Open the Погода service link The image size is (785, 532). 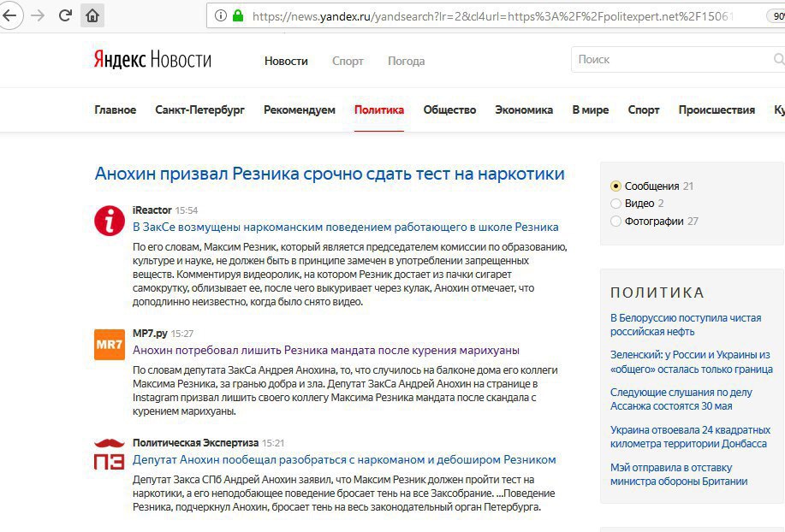click(406, 61)
